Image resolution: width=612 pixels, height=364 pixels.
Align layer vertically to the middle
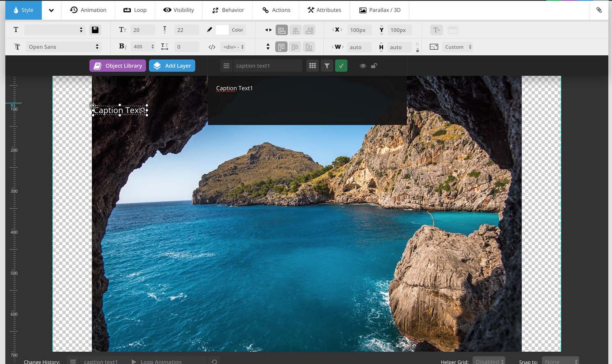295,47
